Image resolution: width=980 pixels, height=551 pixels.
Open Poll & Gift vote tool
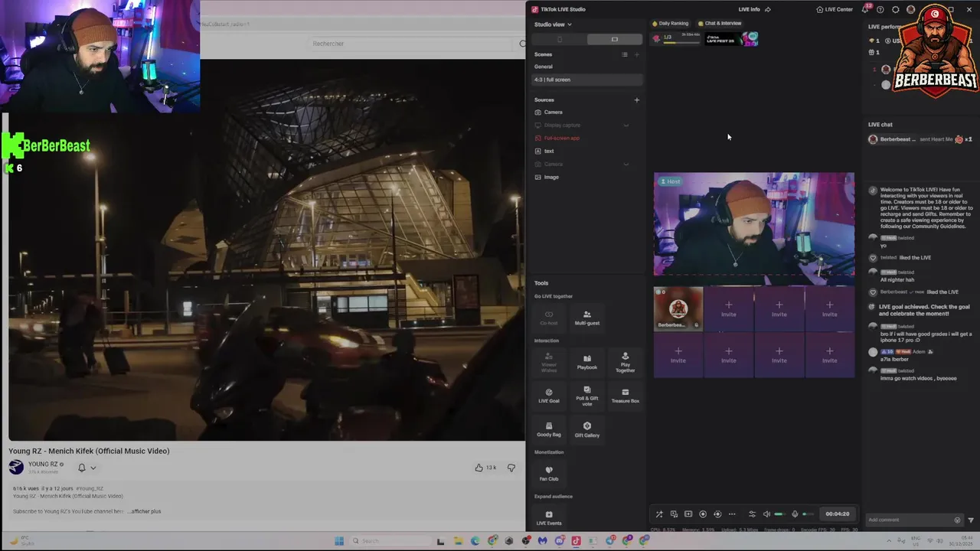(x=587, y=396)
